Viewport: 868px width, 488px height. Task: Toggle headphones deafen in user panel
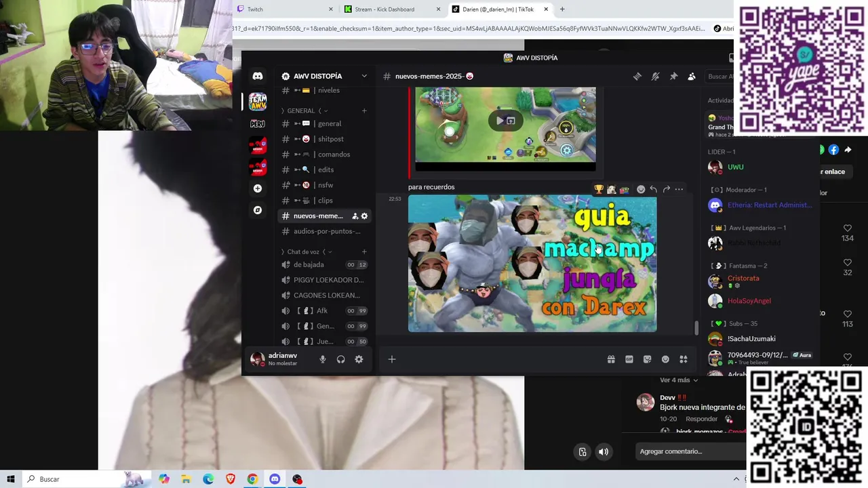pos(341,359)
